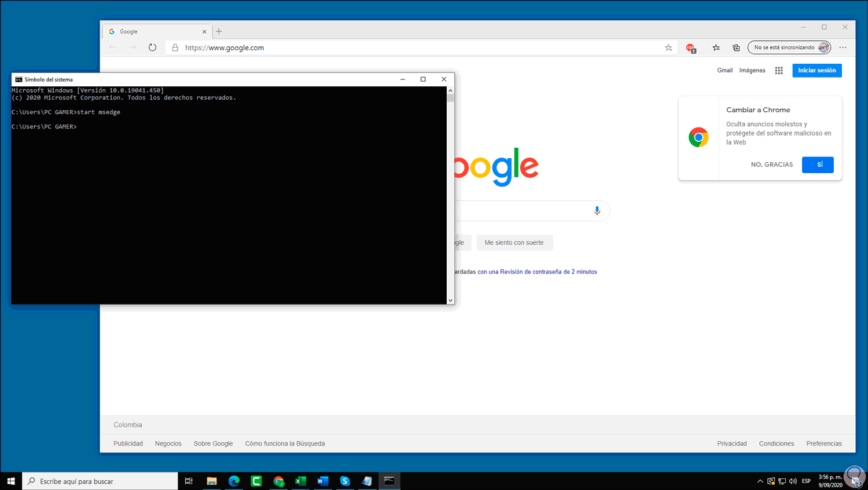Open the Windows Start menu
This screenshot has height=490, width=868.
[x=11, y=481]
